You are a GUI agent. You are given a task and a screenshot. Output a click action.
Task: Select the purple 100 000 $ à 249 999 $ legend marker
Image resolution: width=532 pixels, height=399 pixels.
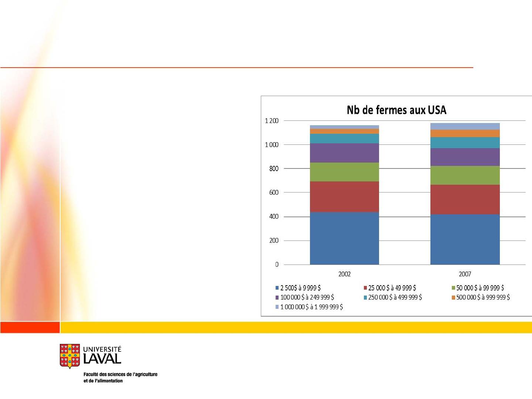[277, 297]
